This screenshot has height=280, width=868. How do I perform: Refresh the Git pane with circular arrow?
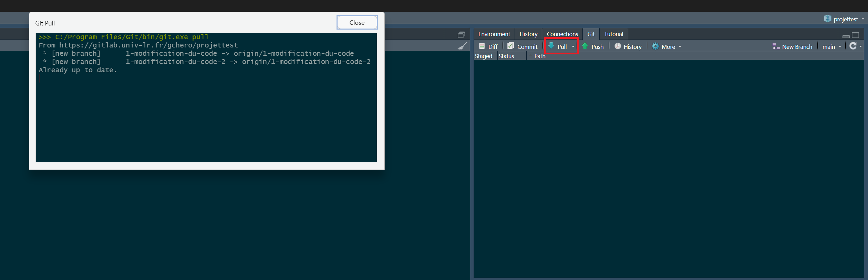(853, 46)
